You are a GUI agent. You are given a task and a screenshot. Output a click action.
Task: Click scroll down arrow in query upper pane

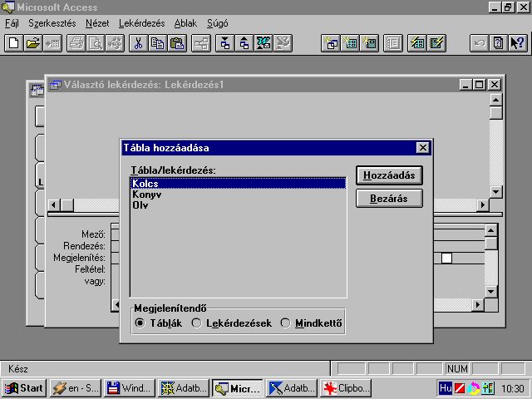pyautogui.click(x=496, y=192)
